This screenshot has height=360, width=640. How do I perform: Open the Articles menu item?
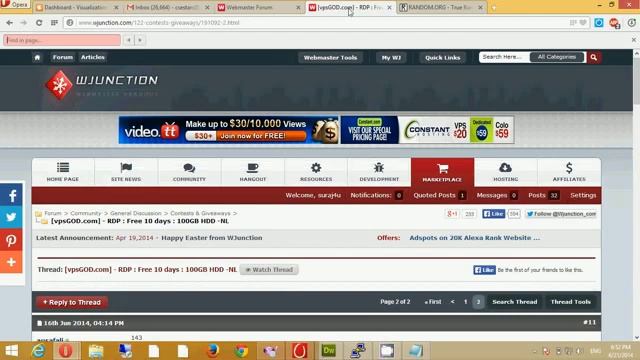93,57
